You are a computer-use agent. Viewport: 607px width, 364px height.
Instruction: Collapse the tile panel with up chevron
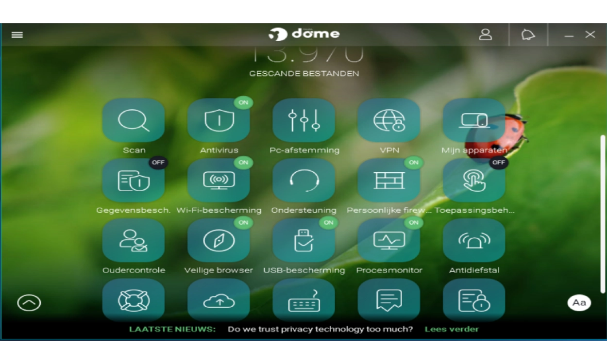click(x=29, y=303)
